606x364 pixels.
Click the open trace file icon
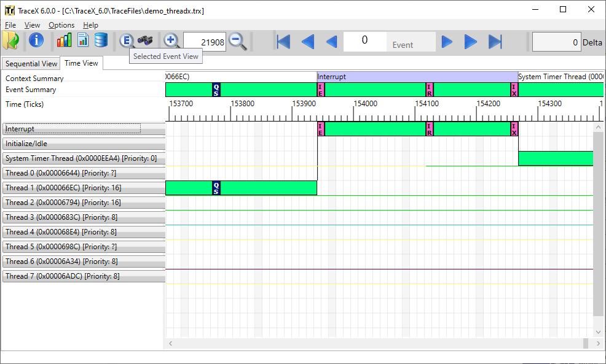(x=10, y=41)
